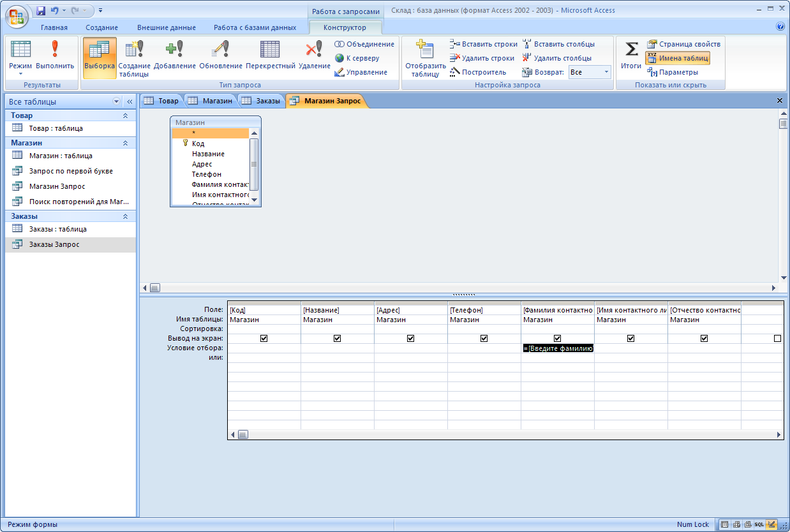The image size is (790, 532).
Task: Choose the Удаление delete query
Action: coord(314,55)
